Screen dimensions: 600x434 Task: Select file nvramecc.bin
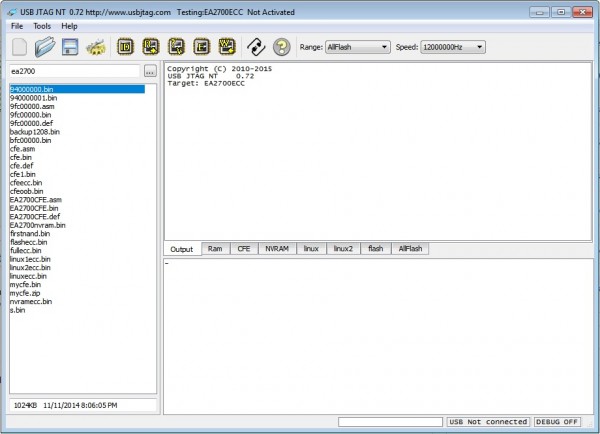pyautogui.click(x=31, y=301)
